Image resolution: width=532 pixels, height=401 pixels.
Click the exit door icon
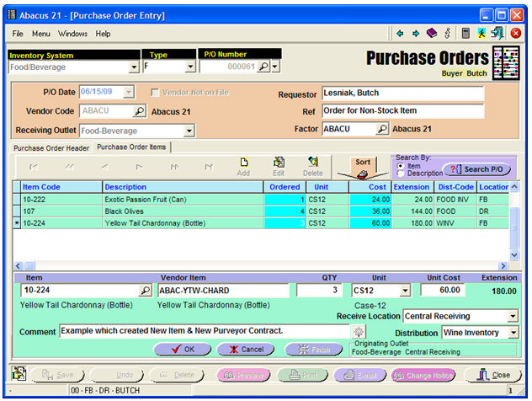click(499, 34)
